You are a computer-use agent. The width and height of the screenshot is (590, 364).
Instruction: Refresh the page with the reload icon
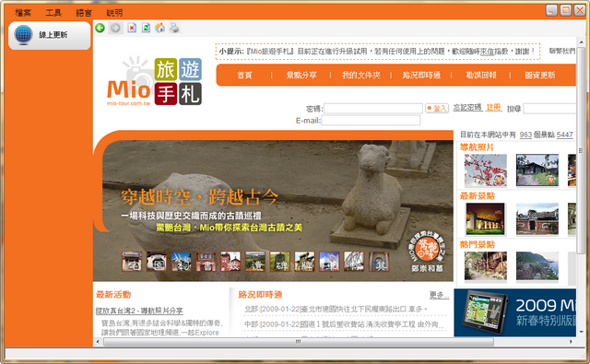(x=146, y=28)
